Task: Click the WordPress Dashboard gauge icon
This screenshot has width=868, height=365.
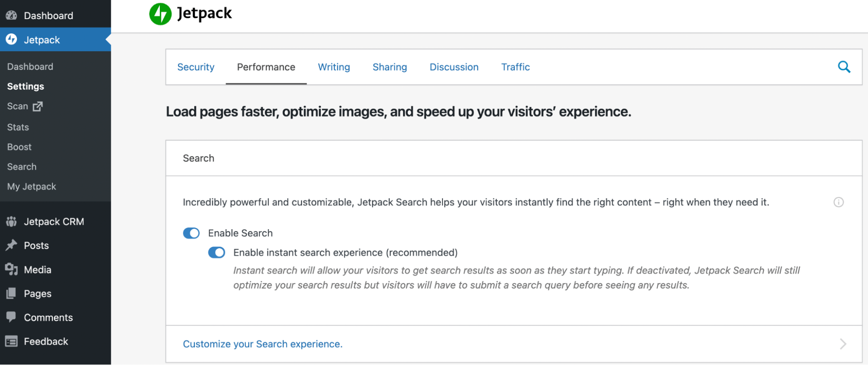Action: [11, 16]
